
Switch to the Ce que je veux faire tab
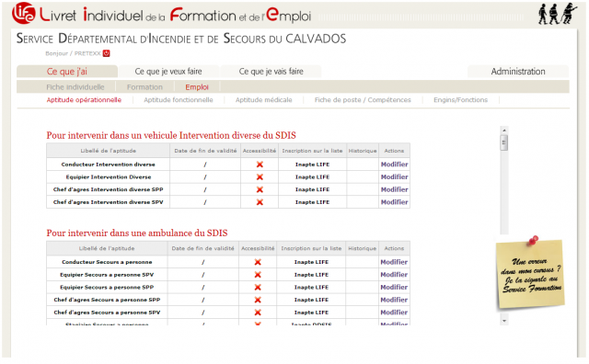pyautogui.click(x=168, y=72)
